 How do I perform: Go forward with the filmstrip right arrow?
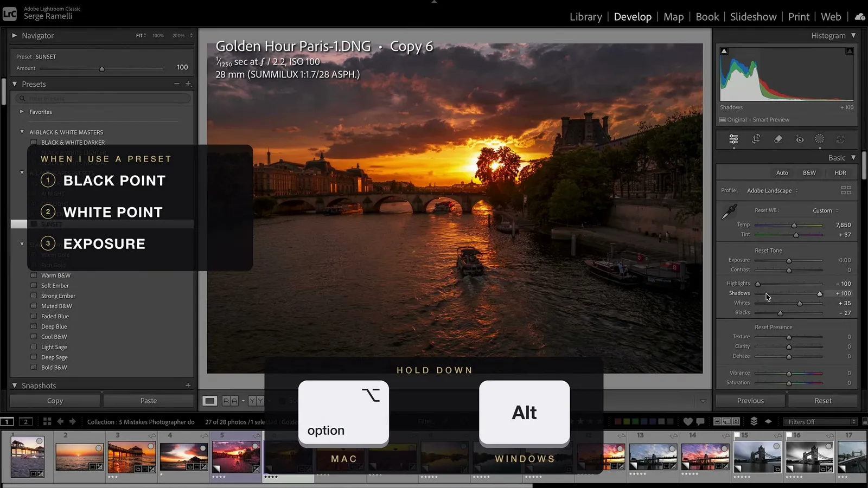pos(72,421)
